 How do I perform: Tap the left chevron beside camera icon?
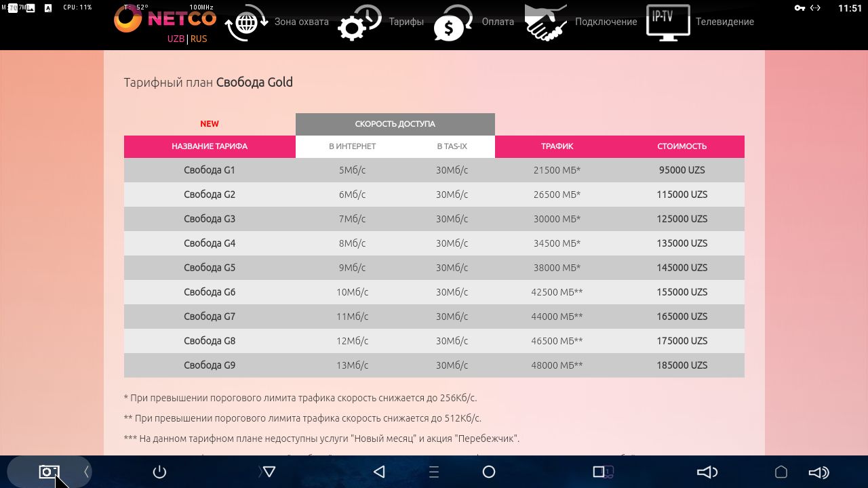86,472
